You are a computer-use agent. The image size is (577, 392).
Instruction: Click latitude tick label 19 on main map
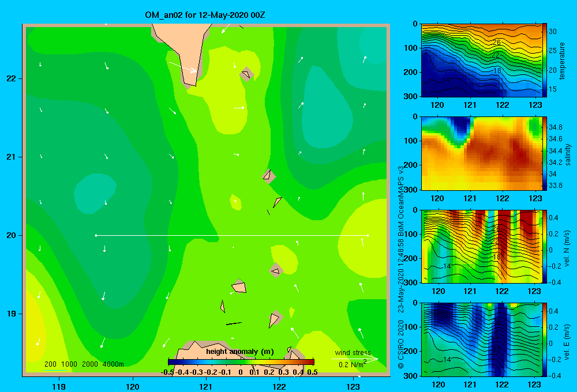11,314
